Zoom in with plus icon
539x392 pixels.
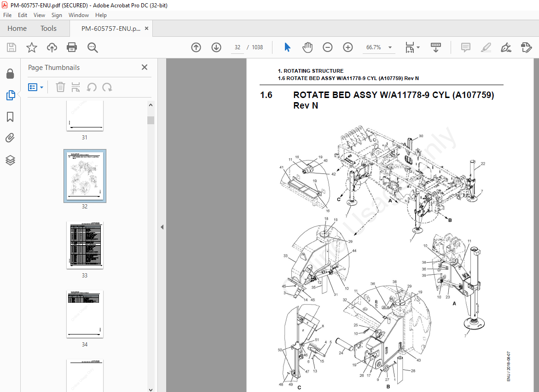tap(348, 47)
